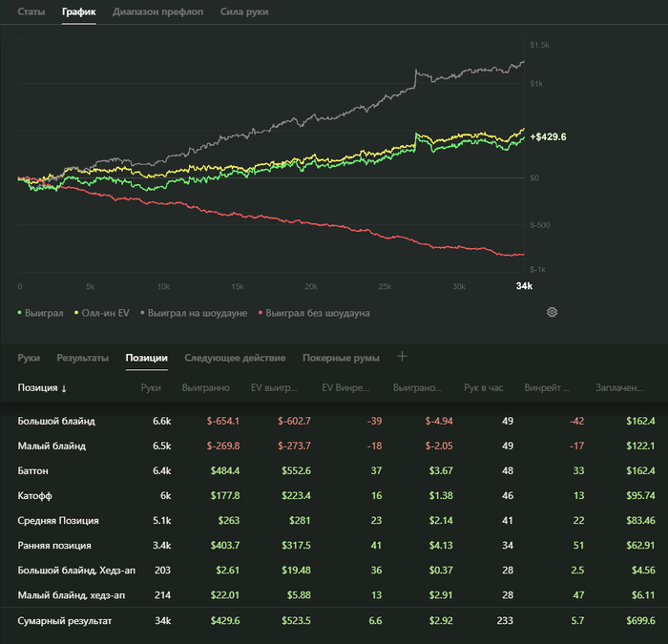Viewport: 668px width, 644px height.
Task: Sort by the Винрейт column header
Action: tap(547, 388)
